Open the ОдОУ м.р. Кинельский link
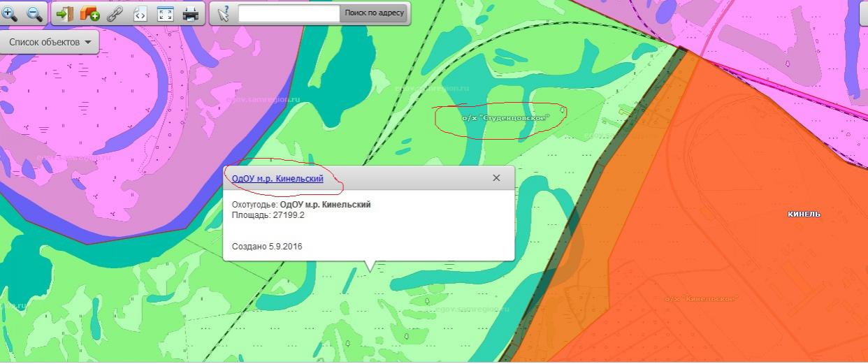Screen dimensions: 868x364 (x=277, y=179)
